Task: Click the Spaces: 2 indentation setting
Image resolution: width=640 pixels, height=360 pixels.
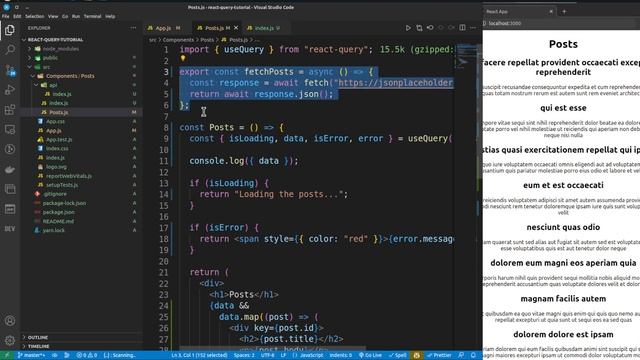Action: (x=244, y=355)
